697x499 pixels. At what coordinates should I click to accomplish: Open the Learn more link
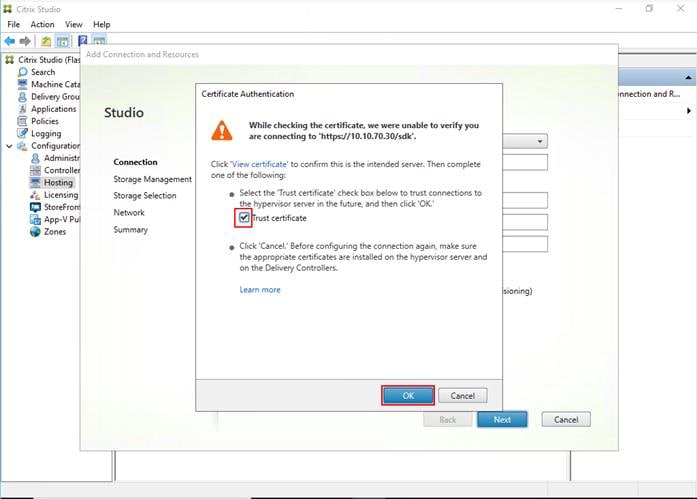pos(260,290)
